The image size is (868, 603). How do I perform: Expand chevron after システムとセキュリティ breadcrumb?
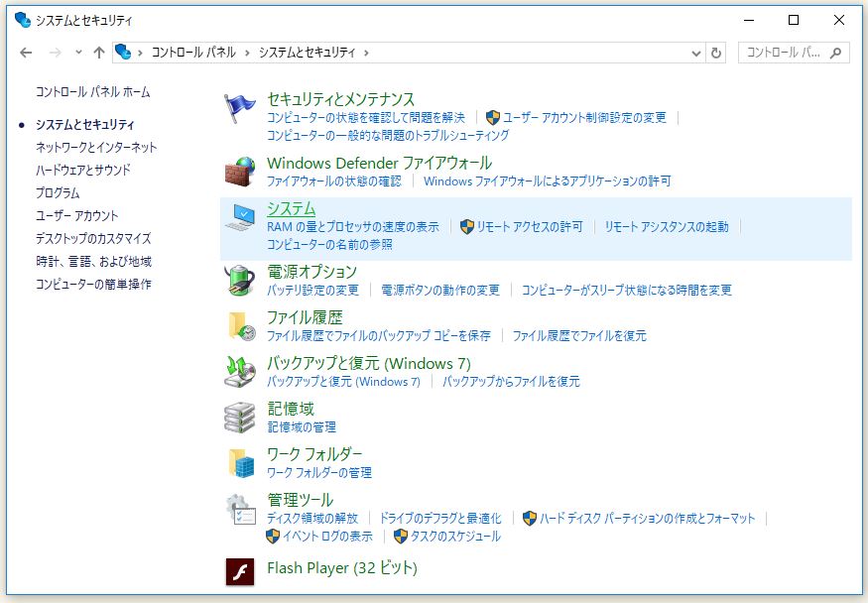[366, 54]
